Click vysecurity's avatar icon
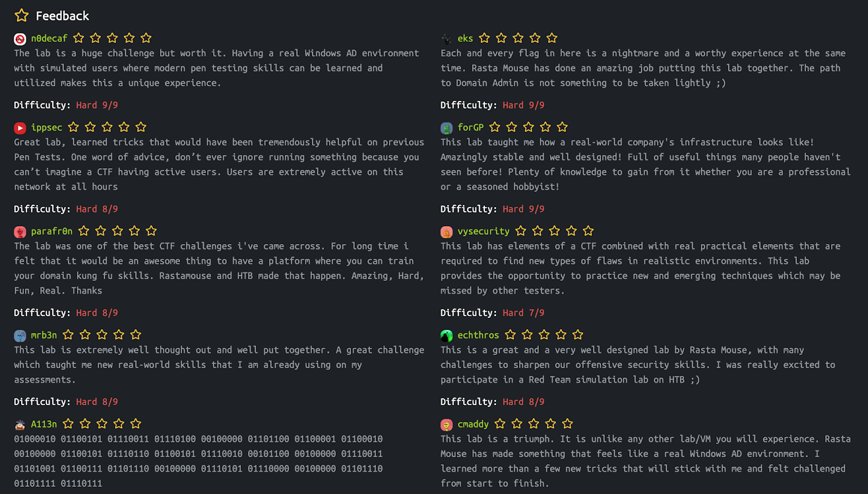Viewport: 868px width, 494px height. [446, 232]
